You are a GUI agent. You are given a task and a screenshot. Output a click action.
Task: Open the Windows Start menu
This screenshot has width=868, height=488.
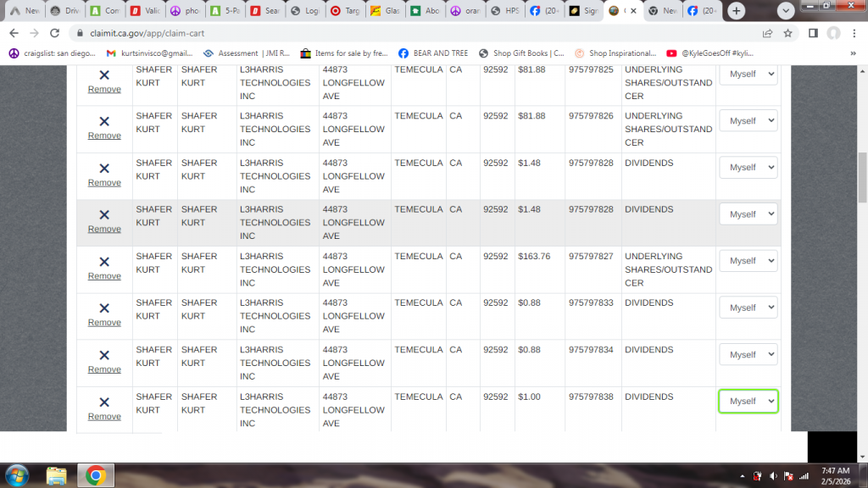pos(17,475)
